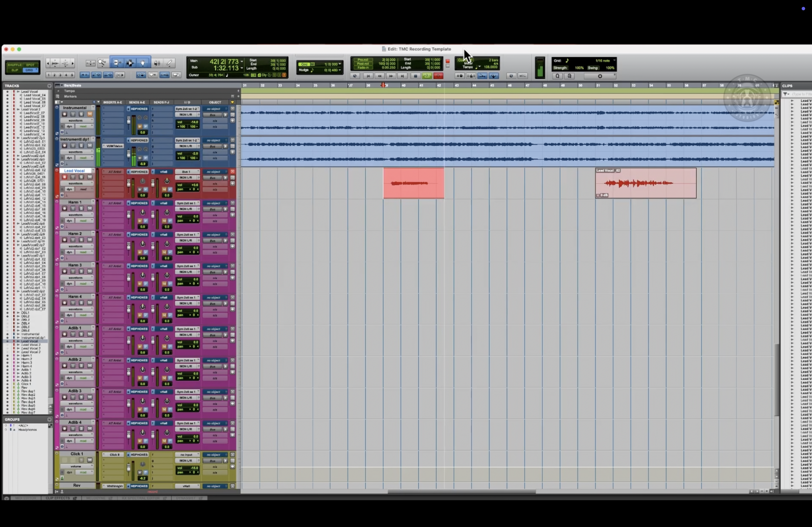Click the Stop transport button
This screenshot has width=812, height=527.
(415, 76)
